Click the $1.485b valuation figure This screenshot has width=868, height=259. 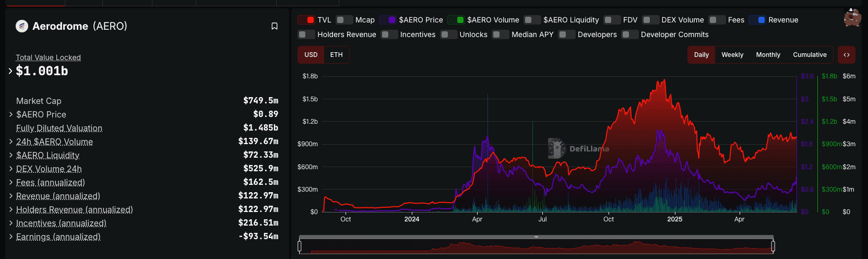click(x=260, y=128)
